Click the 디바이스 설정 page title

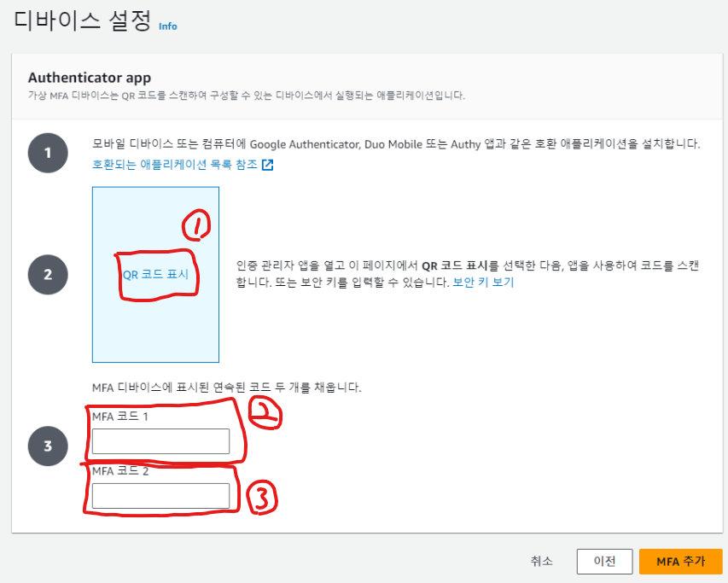(x=83, y=22)
